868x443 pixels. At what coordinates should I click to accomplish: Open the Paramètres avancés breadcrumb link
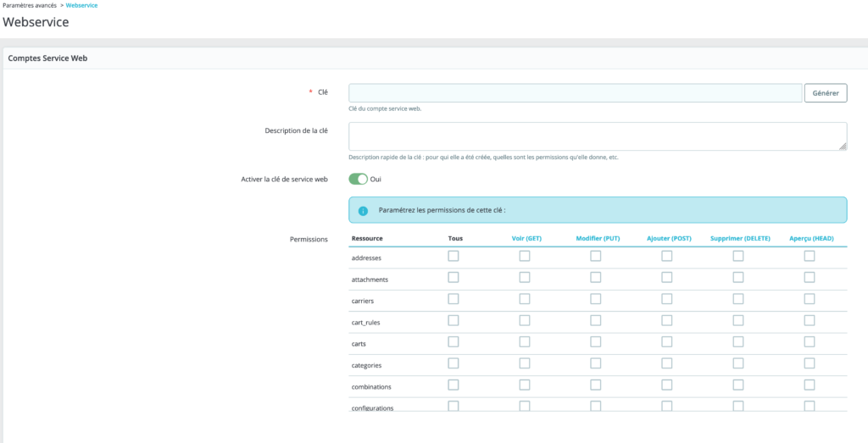tap(30, 5)
